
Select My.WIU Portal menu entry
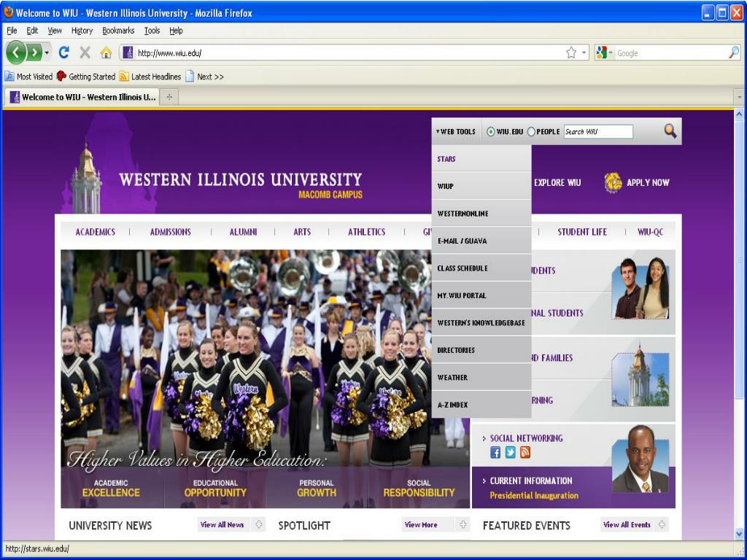tap(481, 295)
